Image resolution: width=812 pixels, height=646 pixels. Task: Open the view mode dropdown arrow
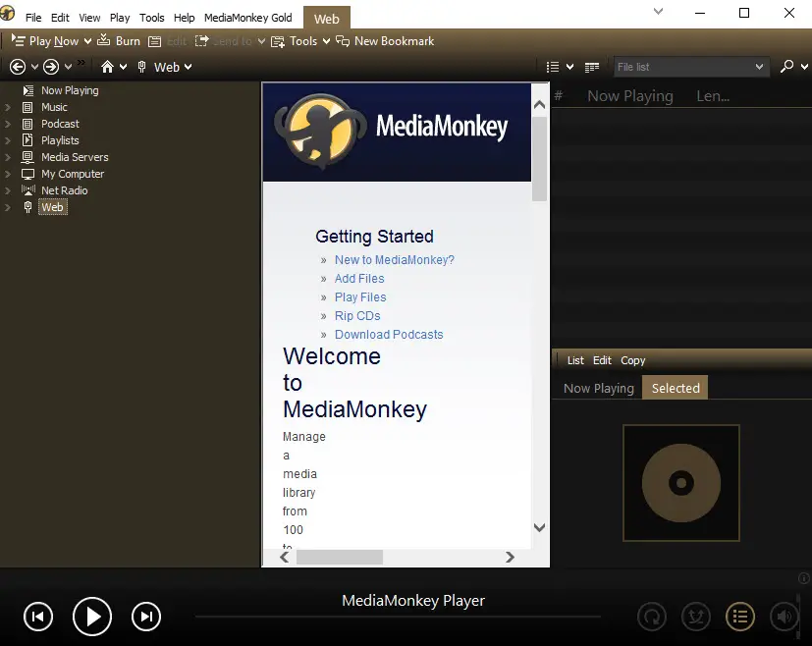(x=569, y=67)
